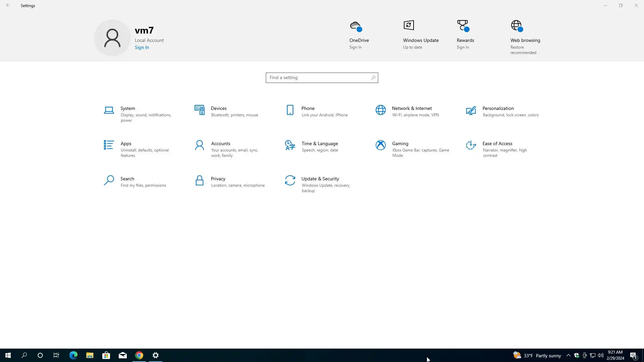Open the System settings category
Screen dimensions: 644x362
[127, 109]
